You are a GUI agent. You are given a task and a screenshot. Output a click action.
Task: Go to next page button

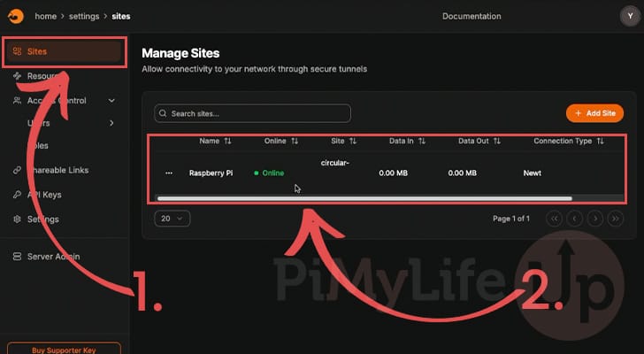[x=595, y=219]
